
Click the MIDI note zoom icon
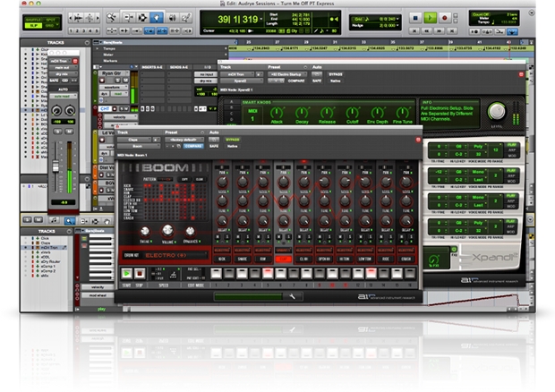90,17
